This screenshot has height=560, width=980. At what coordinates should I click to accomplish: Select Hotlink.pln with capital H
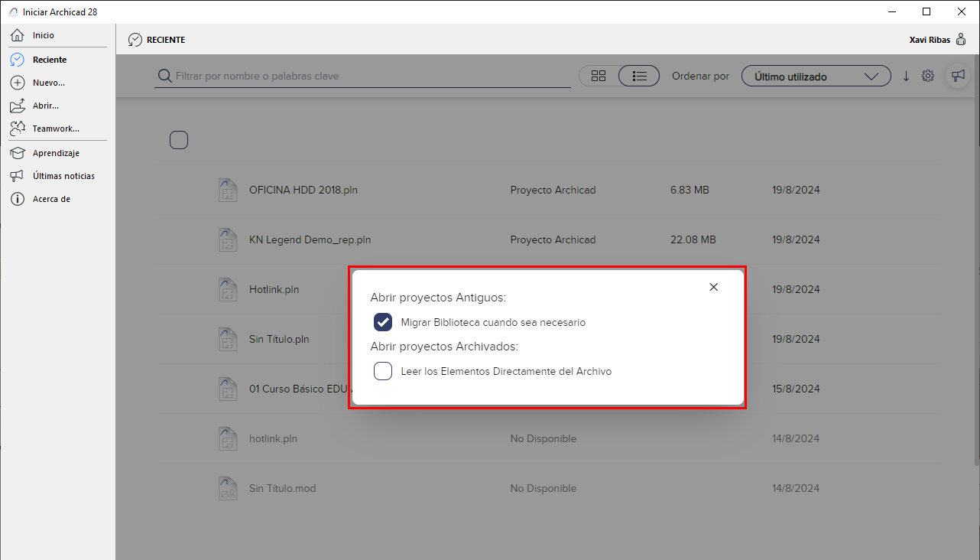tap(274, 289)
